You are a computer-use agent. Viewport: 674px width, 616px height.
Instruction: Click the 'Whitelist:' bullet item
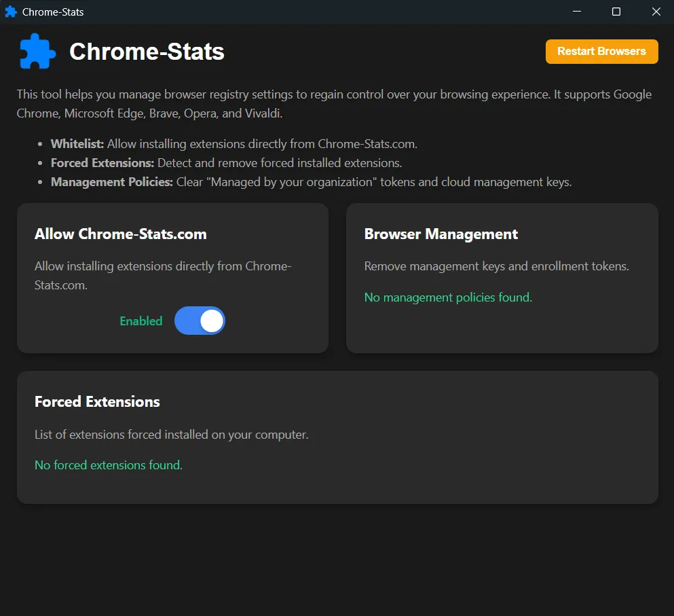point(234,144)
